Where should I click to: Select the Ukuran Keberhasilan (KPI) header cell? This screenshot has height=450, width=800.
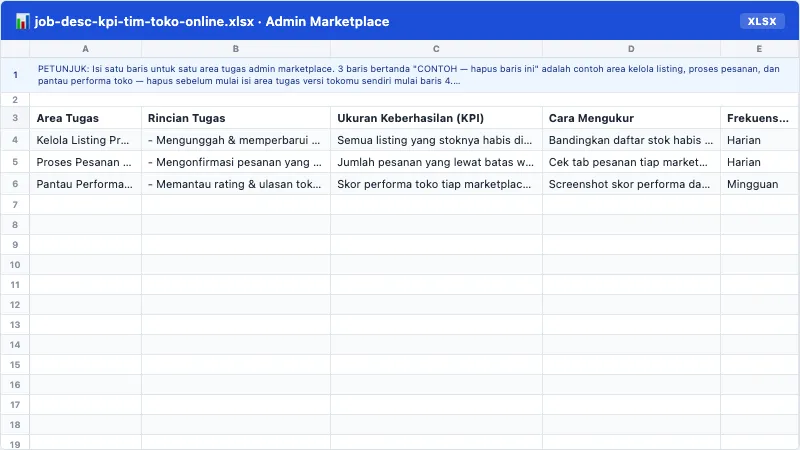click(436, 118)
